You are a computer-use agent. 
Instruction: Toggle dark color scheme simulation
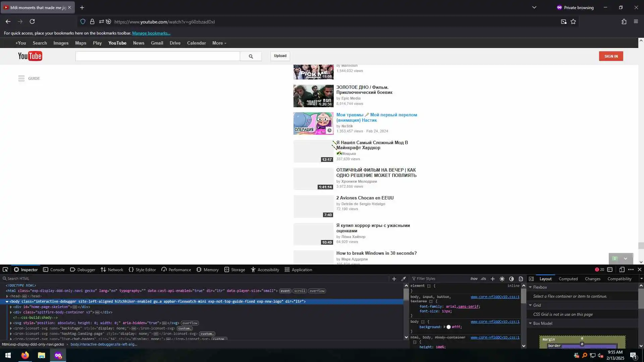click(x=511, y=279)
